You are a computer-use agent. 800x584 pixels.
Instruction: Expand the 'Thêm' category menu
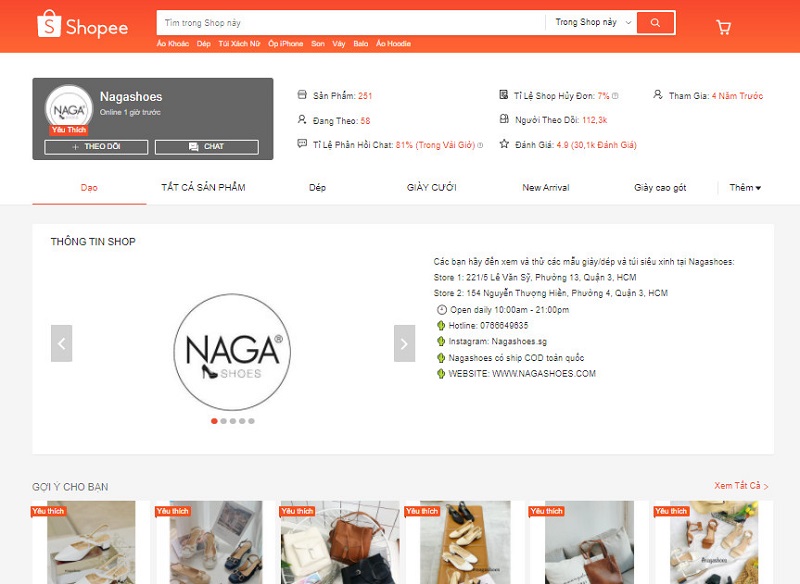[745, 188]
